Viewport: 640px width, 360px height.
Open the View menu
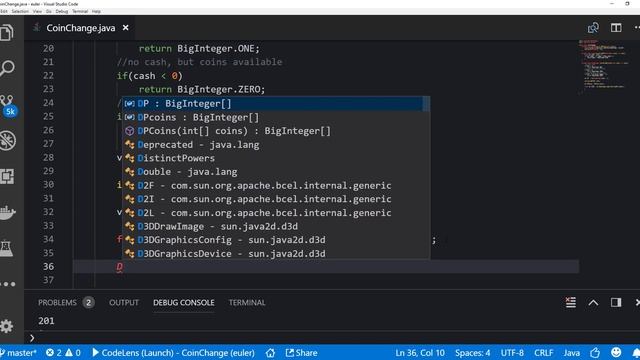pyautogui.click(x=37, y=11)
